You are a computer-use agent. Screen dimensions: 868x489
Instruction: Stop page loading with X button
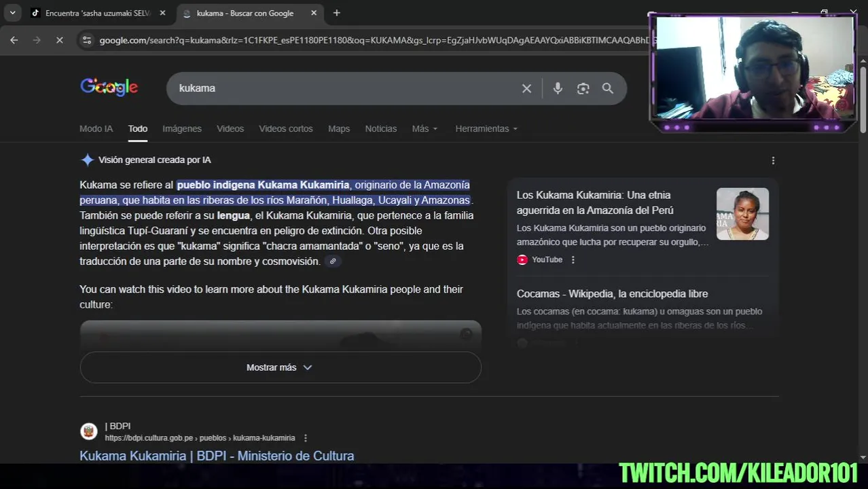click(x=59, y=40)
